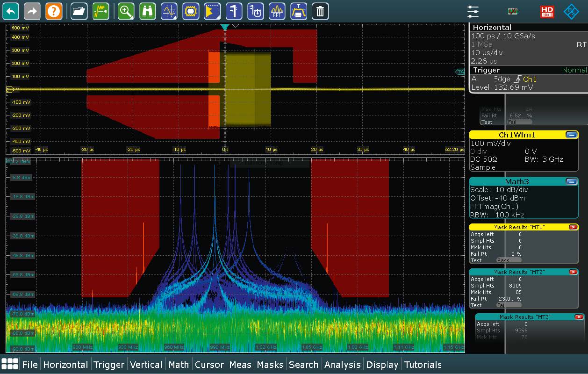
Task: Activate the FFT toolbar icon
Action: click(277, 11)
